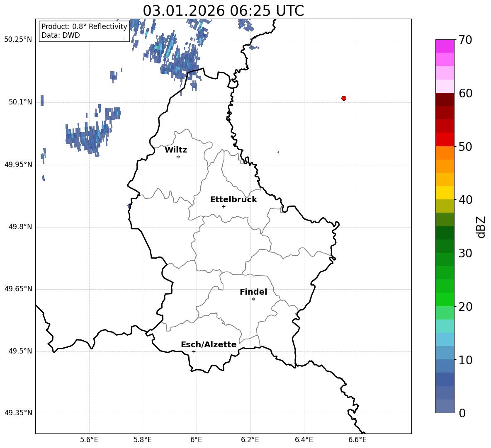Click the red station marker dot
491x448 pixels.
click(344, 98)
